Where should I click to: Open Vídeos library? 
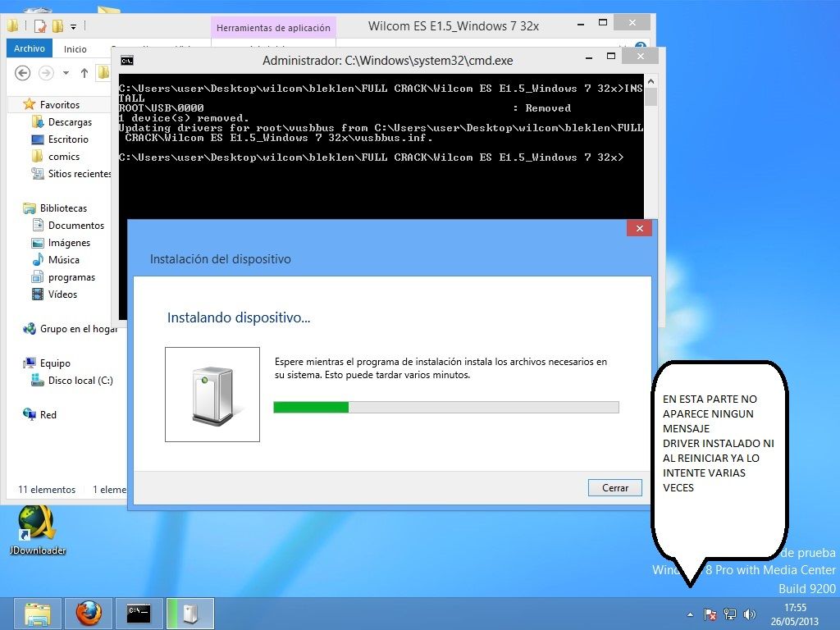tap(62, 294)
